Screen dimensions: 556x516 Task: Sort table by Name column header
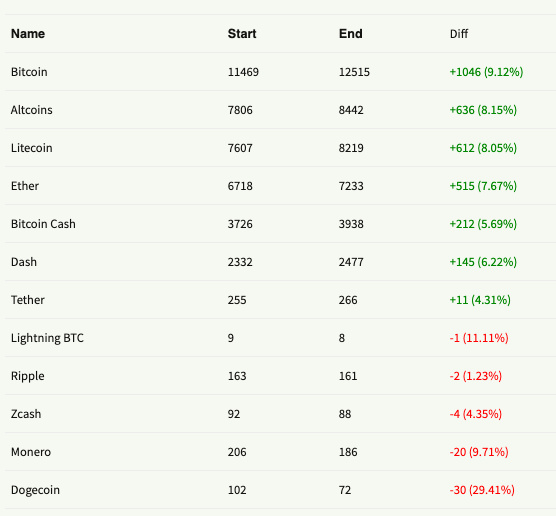(x=28, y=34)
